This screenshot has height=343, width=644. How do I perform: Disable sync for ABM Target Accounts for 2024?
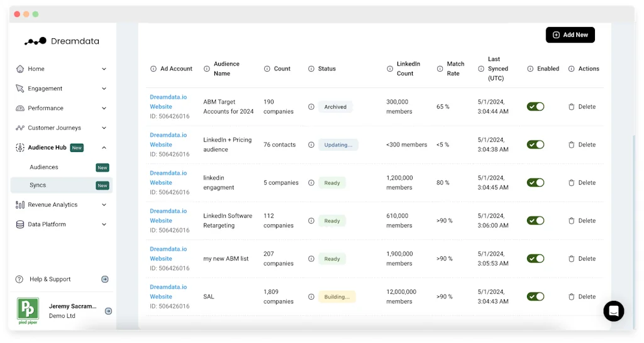536,107
